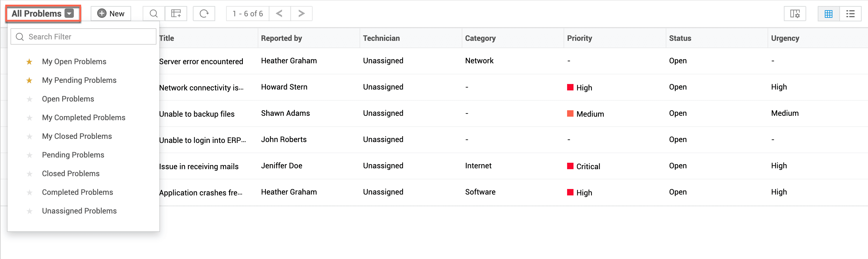Viewport: 868px width, 259px height.
Task: Click the red Critical priority swatch
Action: click(570, 166)
